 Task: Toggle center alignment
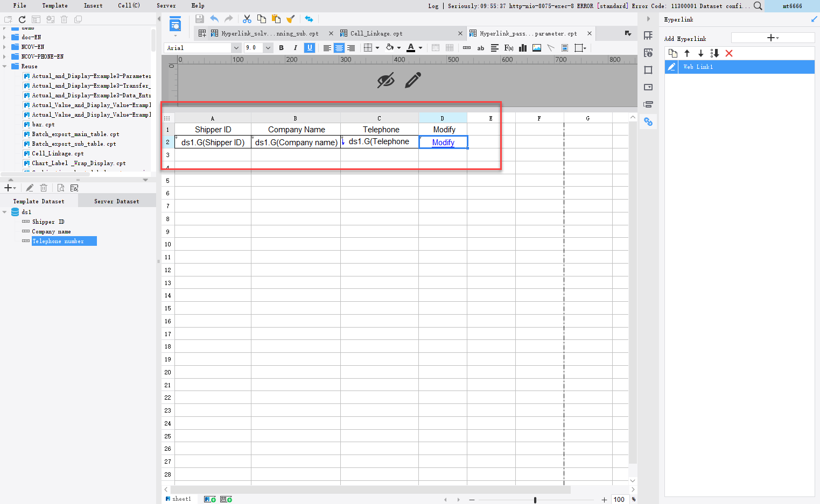[x=339, y=48]
